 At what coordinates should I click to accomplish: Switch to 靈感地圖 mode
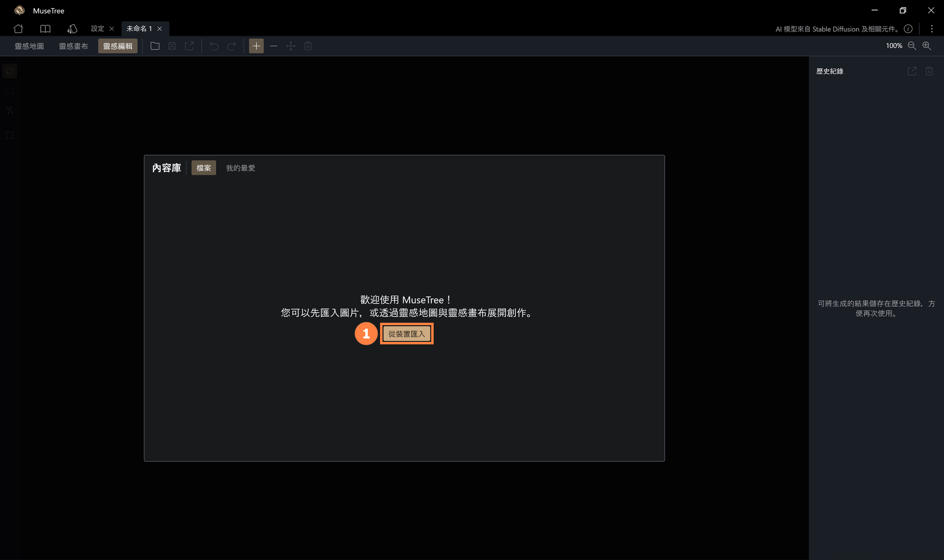[x=29, y=46]
